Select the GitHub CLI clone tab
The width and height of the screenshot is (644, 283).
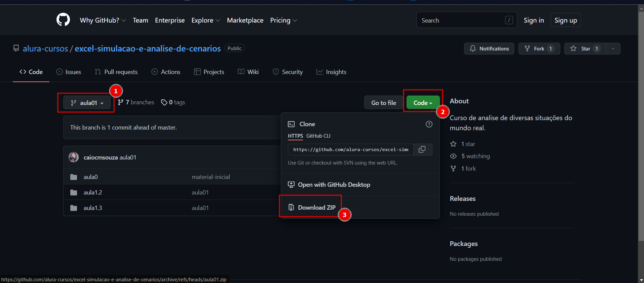318,136
